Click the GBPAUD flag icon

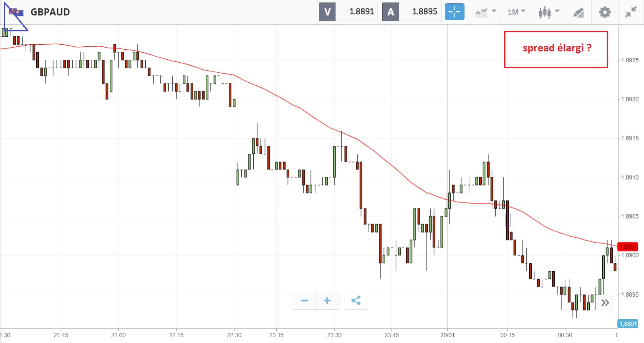pos(17,12)
